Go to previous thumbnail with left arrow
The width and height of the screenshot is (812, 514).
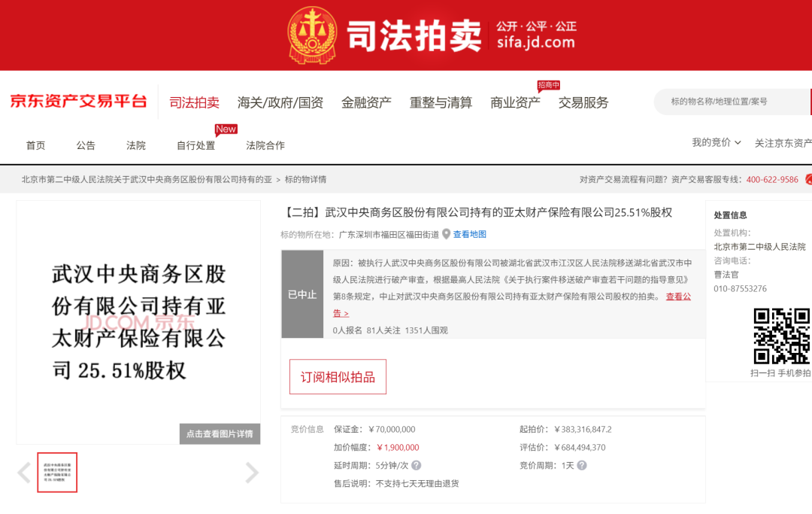[x=24, y=473]
